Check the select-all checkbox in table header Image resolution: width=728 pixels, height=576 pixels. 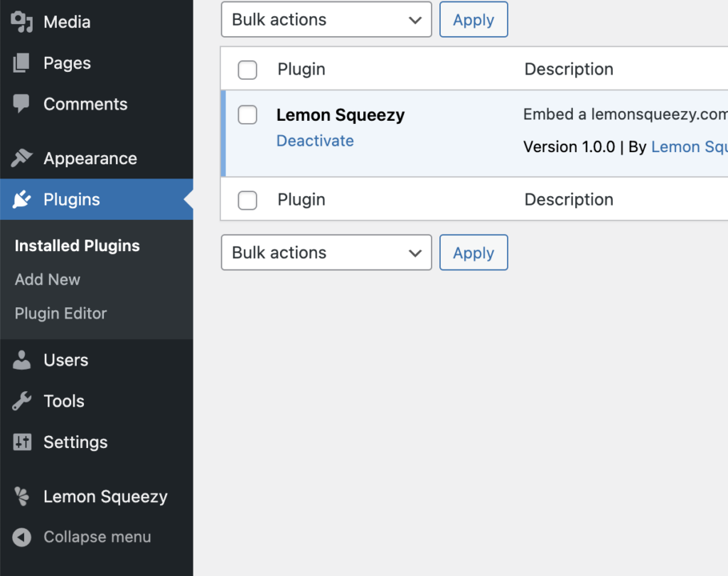[247, 69]
